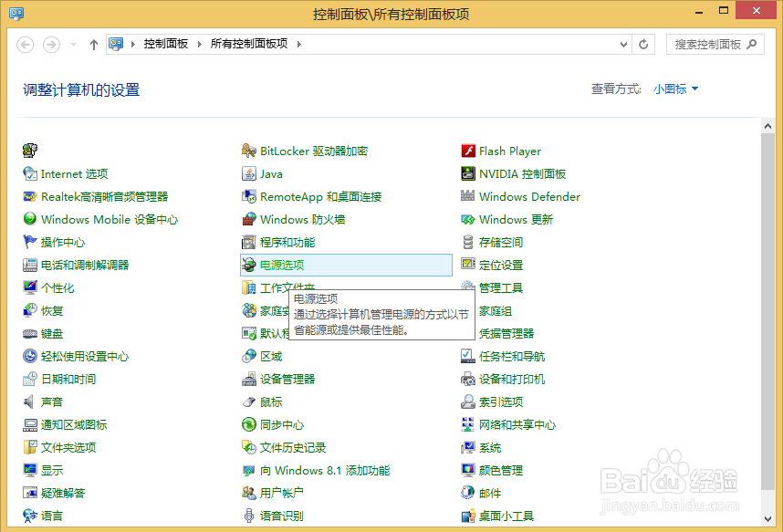Open the RemoteApp 和桌面连接 link
This screenshot has height=532, width=783.
pyautogui.click(x=320, y=197)
